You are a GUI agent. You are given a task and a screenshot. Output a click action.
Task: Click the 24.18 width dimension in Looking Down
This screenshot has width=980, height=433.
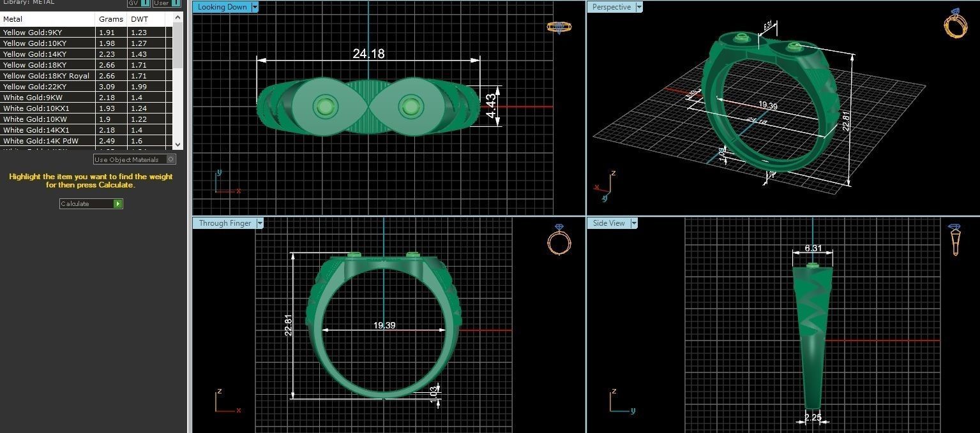[x=368, y=54]
